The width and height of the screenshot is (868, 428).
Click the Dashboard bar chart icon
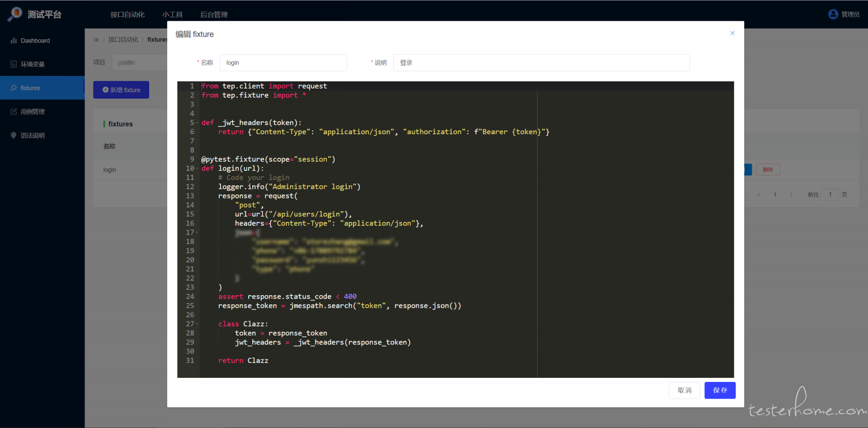[x=14, y=41]
